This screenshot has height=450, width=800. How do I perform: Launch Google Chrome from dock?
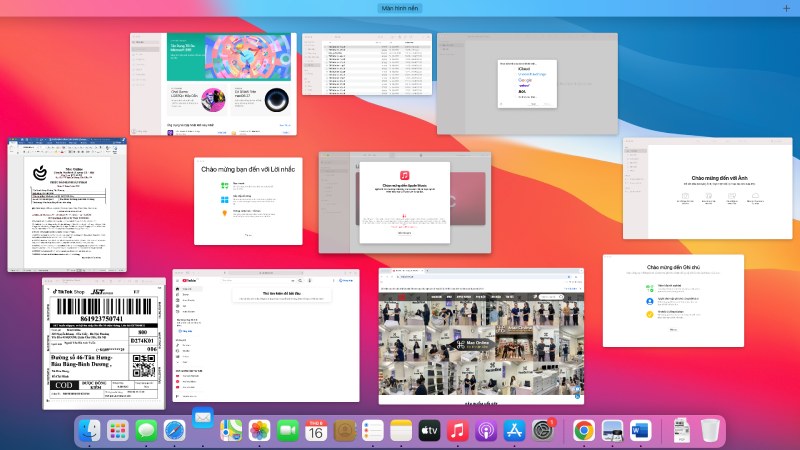coord(584,431)
